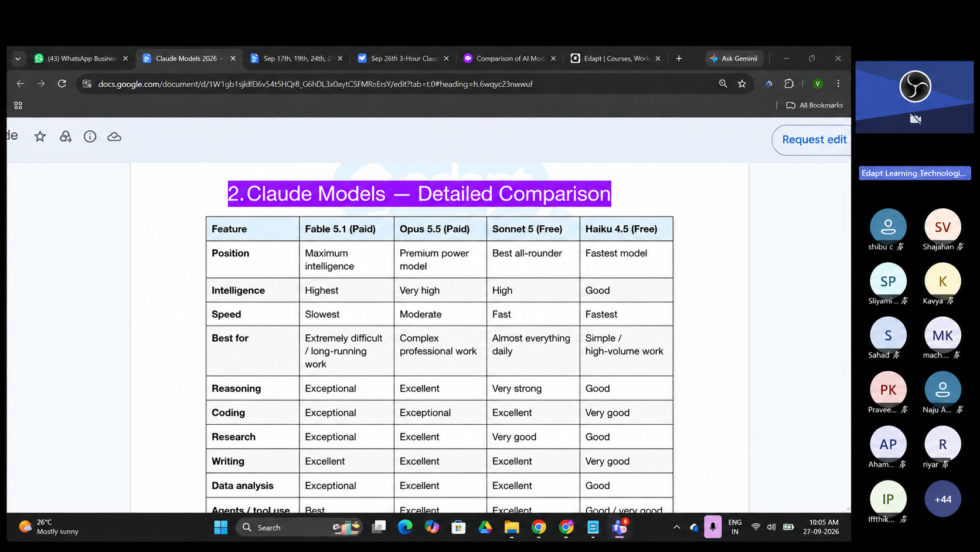980x552 pixels.
Task: Open the document details info icon
Action: [x=90, y=137]
